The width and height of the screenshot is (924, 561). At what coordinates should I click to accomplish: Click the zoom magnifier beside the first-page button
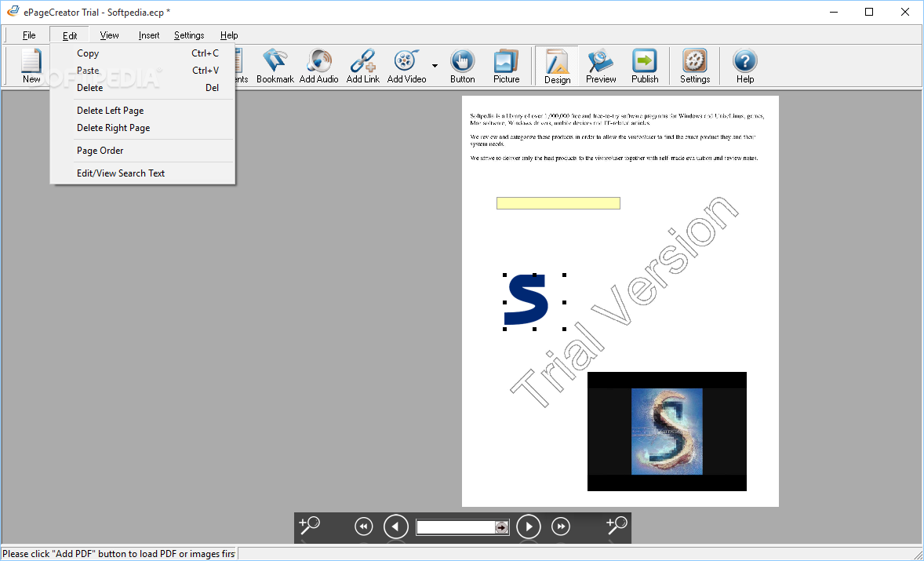309,525
